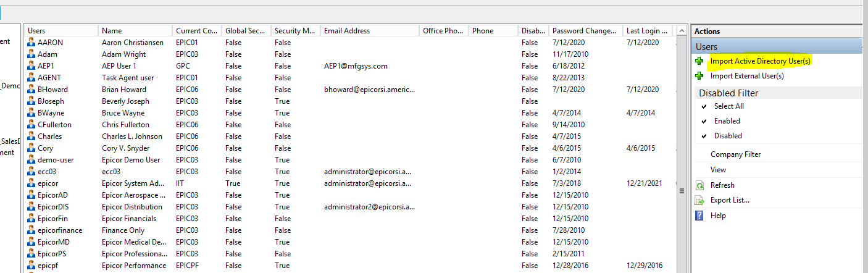The height and width of the screenshot is (273, 868).
Task: Click the email AEP1@mfgsys.com
Action: [x=356, y=66]
